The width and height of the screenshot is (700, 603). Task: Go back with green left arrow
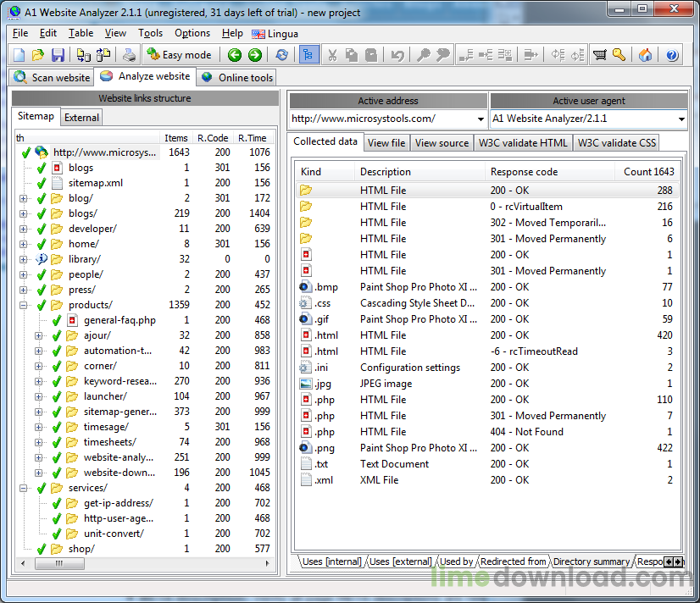235,55
